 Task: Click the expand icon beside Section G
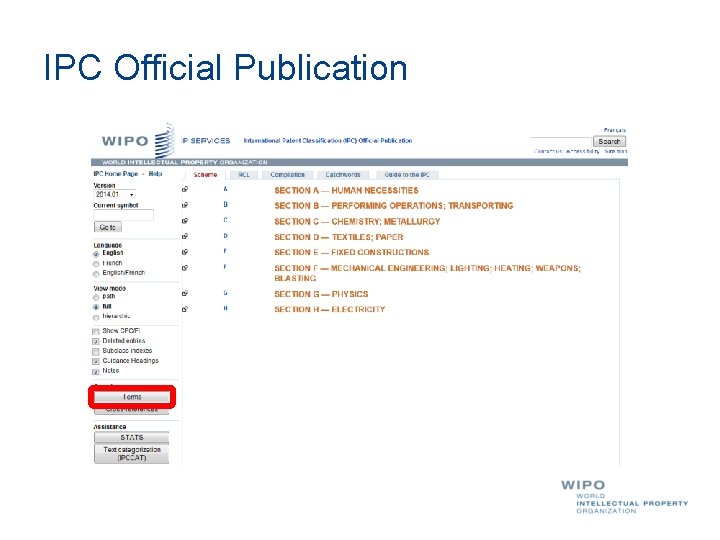tap(185, 293)
